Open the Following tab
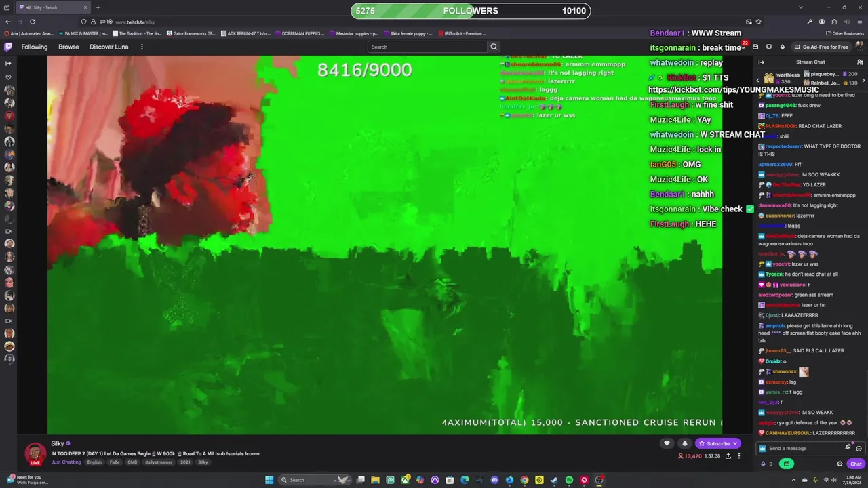Viewport: 868px width, 488px height. pos(35,47)
